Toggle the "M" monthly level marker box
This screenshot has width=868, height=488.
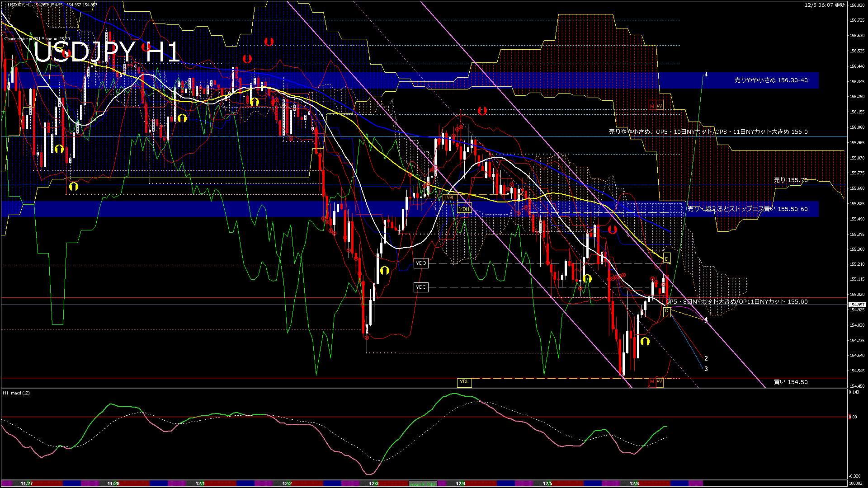[x=652, y=105]
